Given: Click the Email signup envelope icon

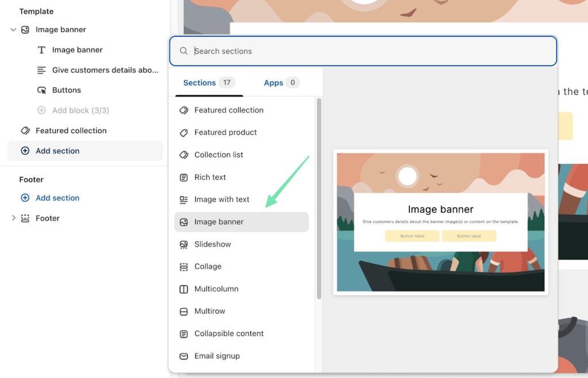Looking at the screenshot, I should 184,356.
